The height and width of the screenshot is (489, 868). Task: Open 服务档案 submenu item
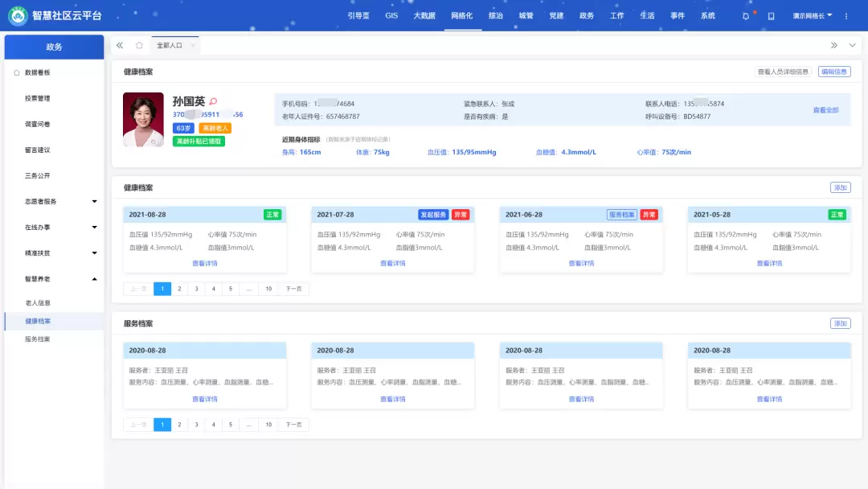point(38,339)
